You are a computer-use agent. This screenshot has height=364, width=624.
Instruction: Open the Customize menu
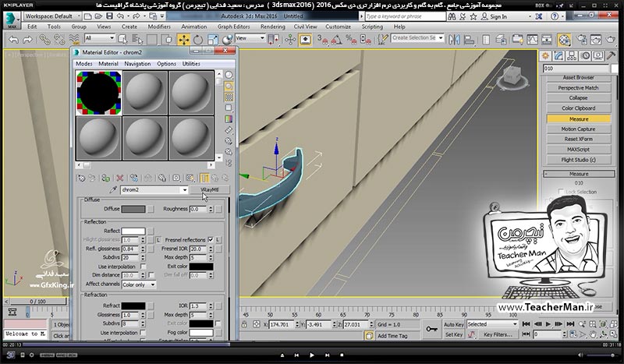338,27
